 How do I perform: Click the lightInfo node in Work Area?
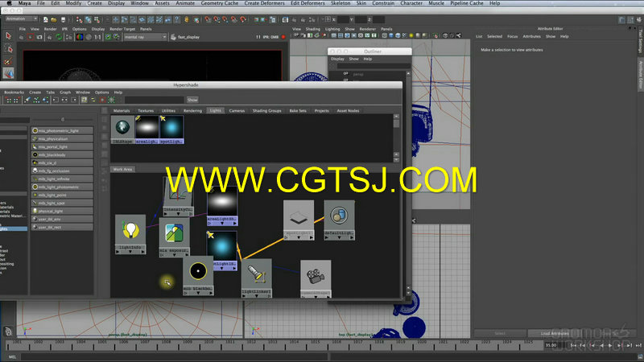tap(130, 234)
